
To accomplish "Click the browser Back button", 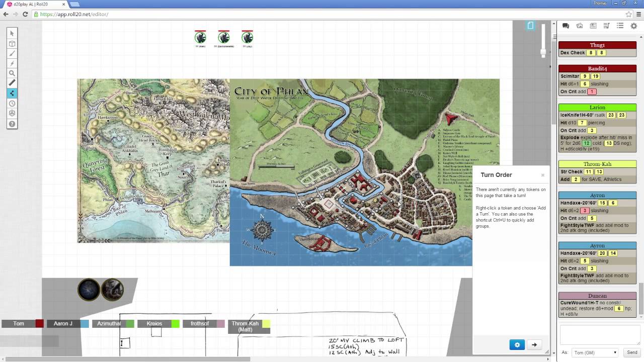I will (x=6, y=14).
